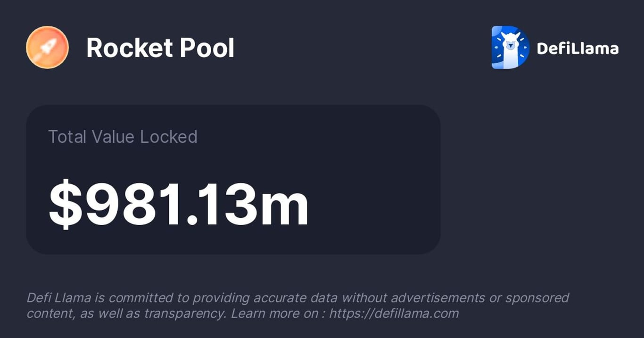Viewport: 644px width, 338px height.
Task: Click the word "committed" in the disclaimer
Action: pos(133,298)
